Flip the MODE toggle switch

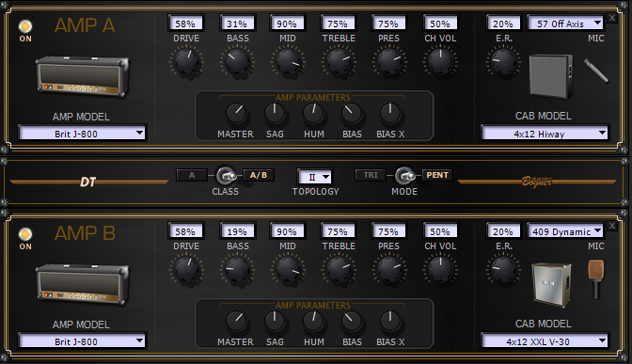click(x=404, y=175)
